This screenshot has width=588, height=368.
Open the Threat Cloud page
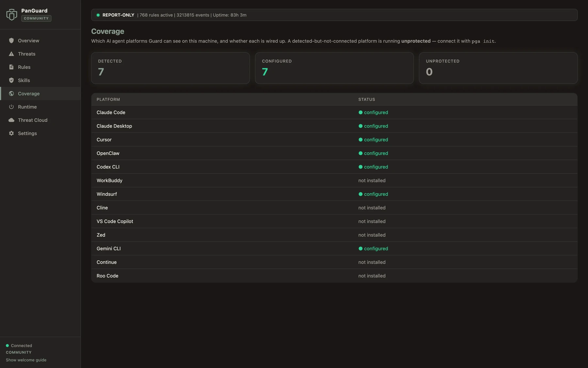point(41,120)
